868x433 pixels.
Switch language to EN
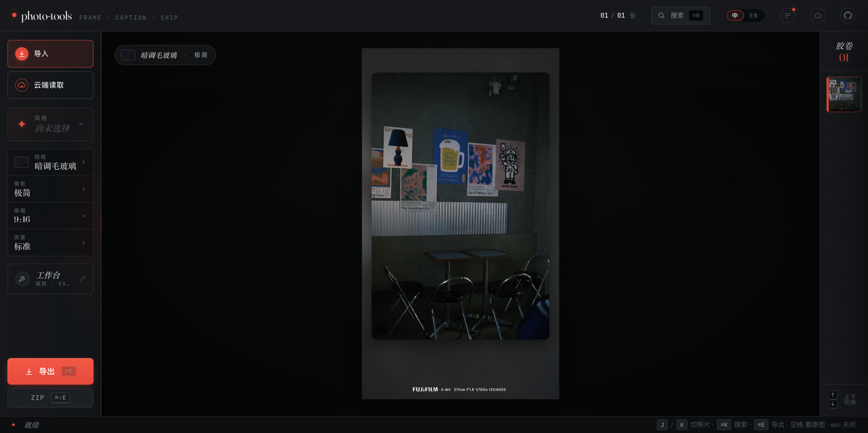(753, 16)
